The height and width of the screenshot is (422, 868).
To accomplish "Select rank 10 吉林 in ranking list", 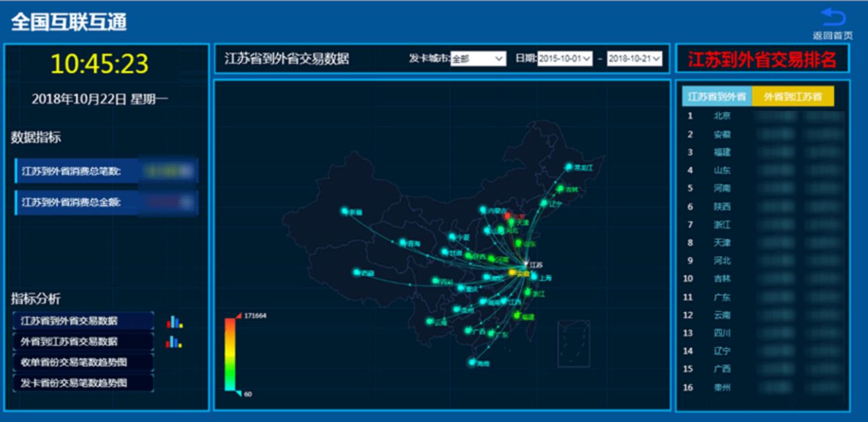I will pos(763,279).
